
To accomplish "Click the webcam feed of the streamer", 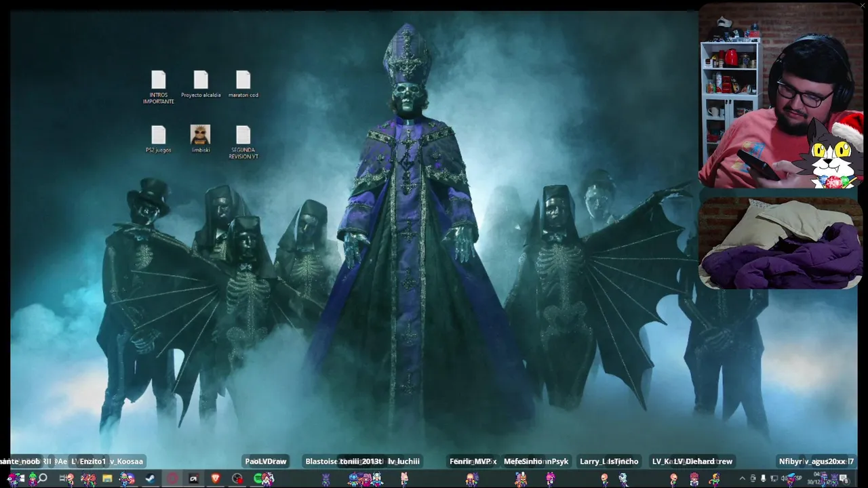I will point(781,96).
